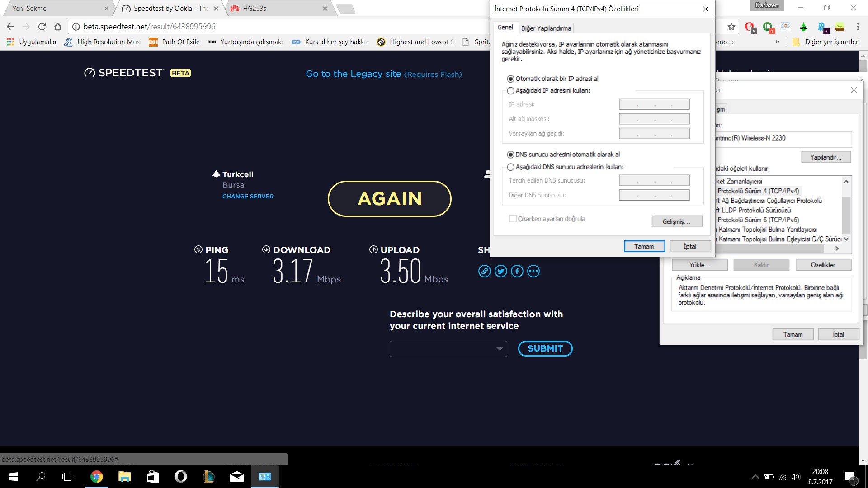Open Task View from the taskbar

68,477
